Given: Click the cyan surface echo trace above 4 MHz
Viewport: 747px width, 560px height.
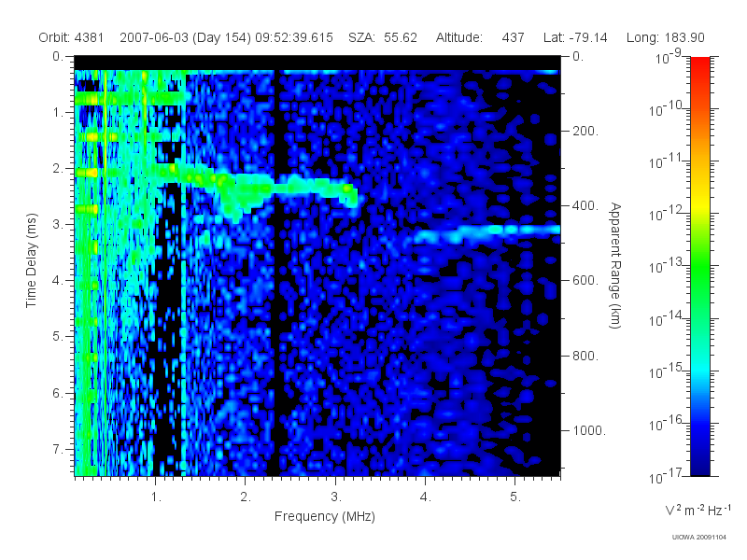Looking at the screenshot, I should tap(486, 231).
